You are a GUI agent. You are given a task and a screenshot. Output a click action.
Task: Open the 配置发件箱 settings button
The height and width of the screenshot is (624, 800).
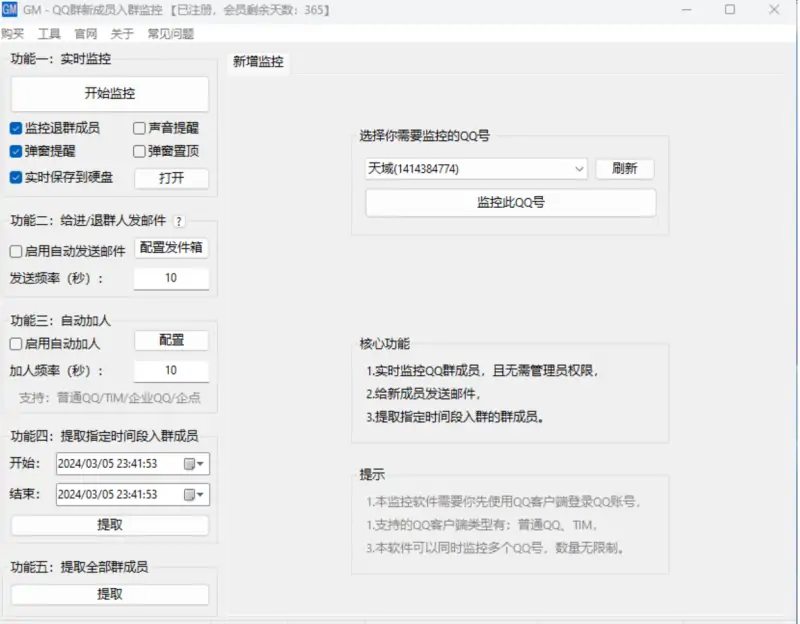171,248
